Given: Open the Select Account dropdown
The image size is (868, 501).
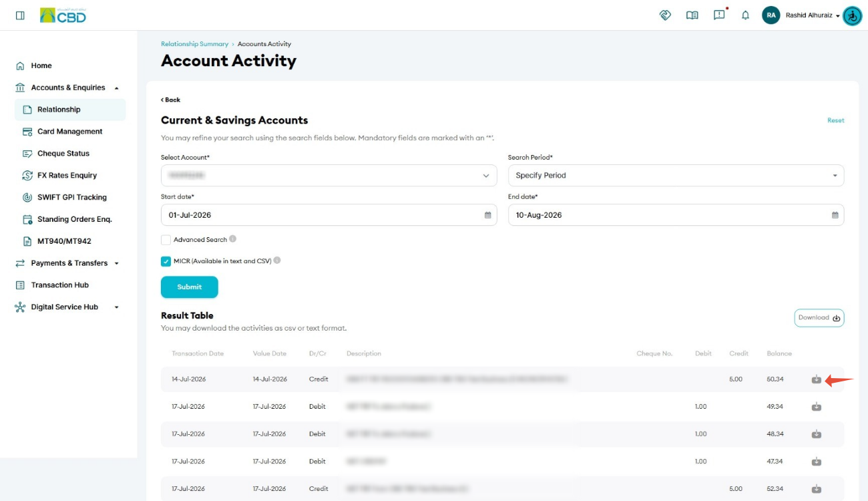Looking at the screenshot, I should [x=329, y=176].
